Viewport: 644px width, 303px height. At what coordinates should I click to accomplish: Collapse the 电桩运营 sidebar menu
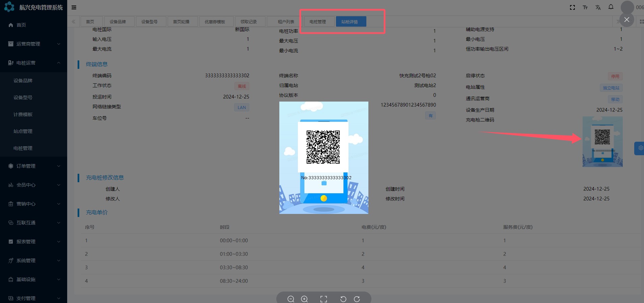[x=33, y=63]
